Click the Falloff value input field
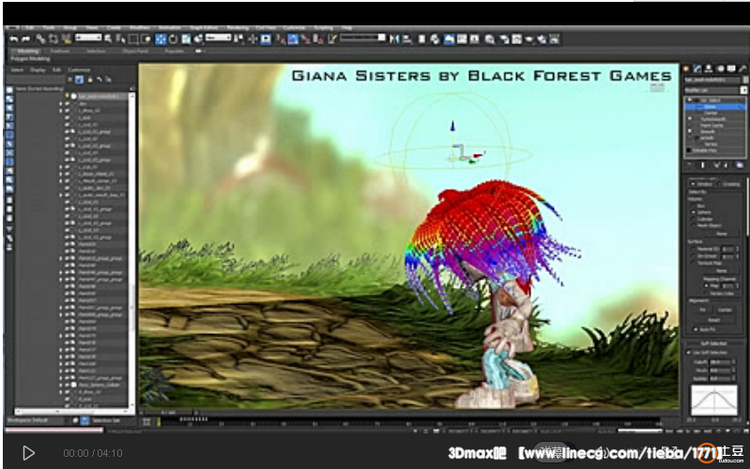Viewport: 750px width, 469px height. (x=719, y=362)
